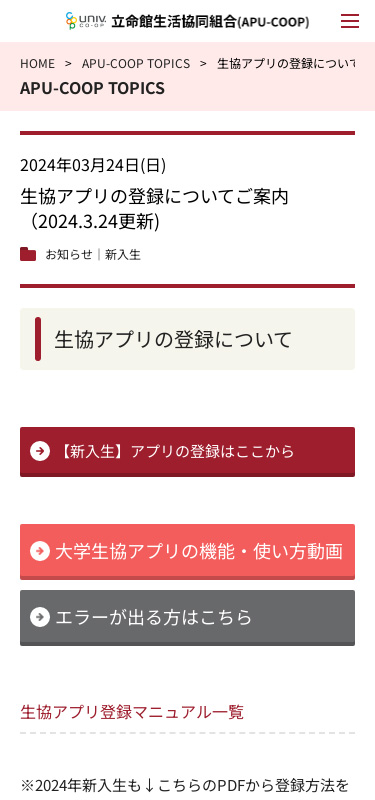
Task: Click the 生協アプリ登録マニュアル一覧 heading
Action: point(132,712)
